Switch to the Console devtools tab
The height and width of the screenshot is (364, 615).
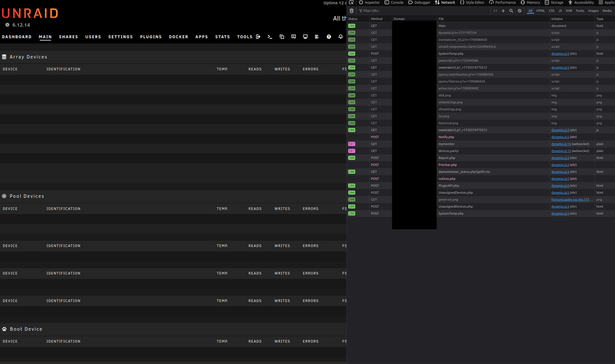pos(394,2)
